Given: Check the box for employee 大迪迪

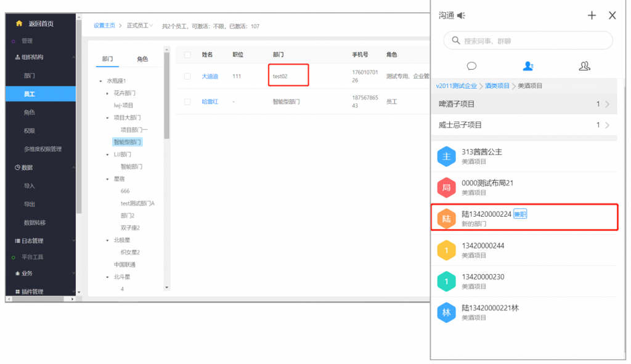Looking at the screenshot, I should 187,76.
